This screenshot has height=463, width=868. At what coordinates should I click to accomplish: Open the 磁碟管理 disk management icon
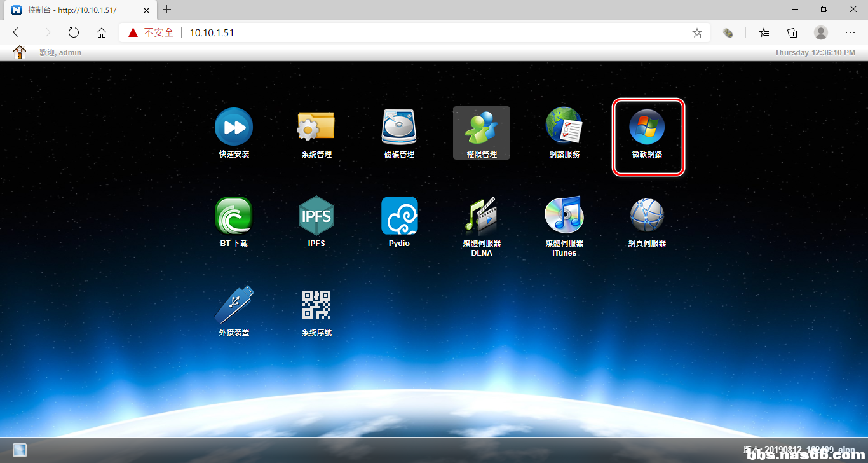(x=399, y=127)
